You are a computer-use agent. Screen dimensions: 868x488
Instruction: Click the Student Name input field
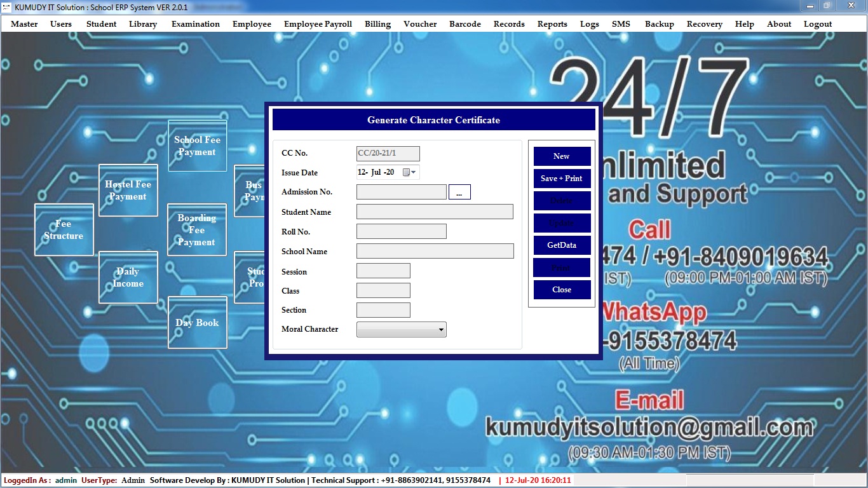click(x=435, y=212)
